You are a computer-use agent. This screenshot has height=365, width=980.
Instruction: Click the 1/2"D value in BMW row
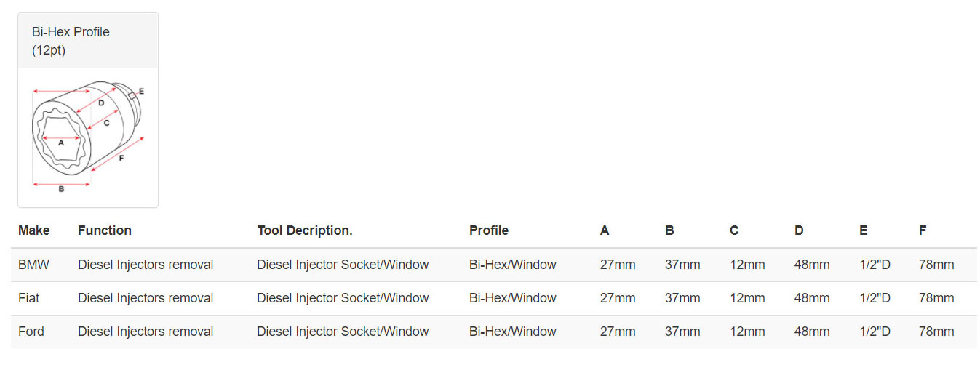875,265
